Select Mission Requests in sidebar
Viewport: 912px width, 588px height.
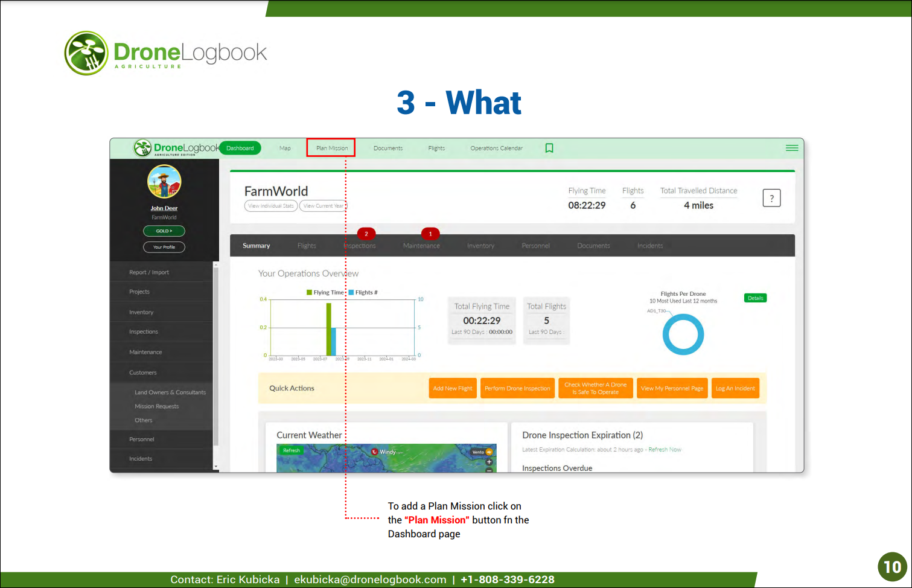point(156,406)
